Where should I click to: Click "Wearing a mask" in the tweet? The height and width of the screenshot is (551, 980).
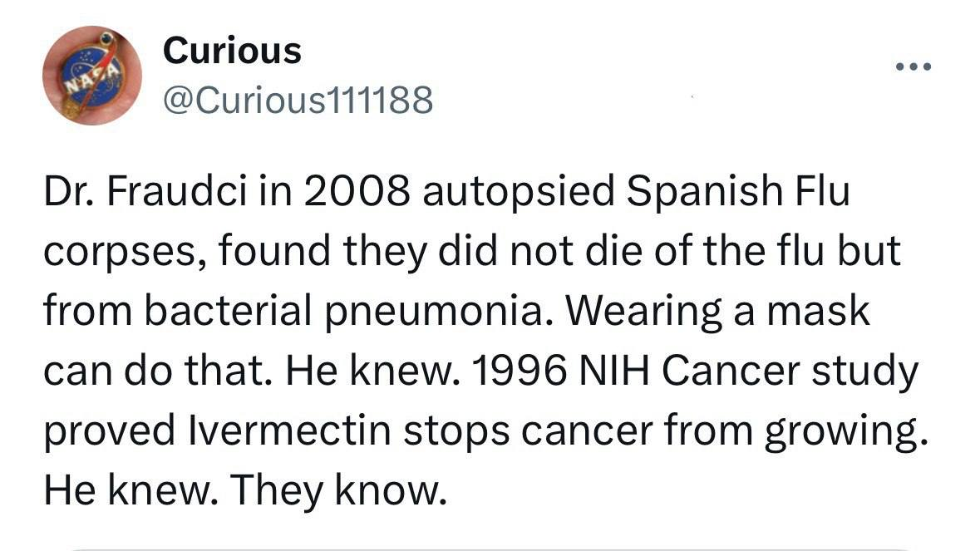717,311
